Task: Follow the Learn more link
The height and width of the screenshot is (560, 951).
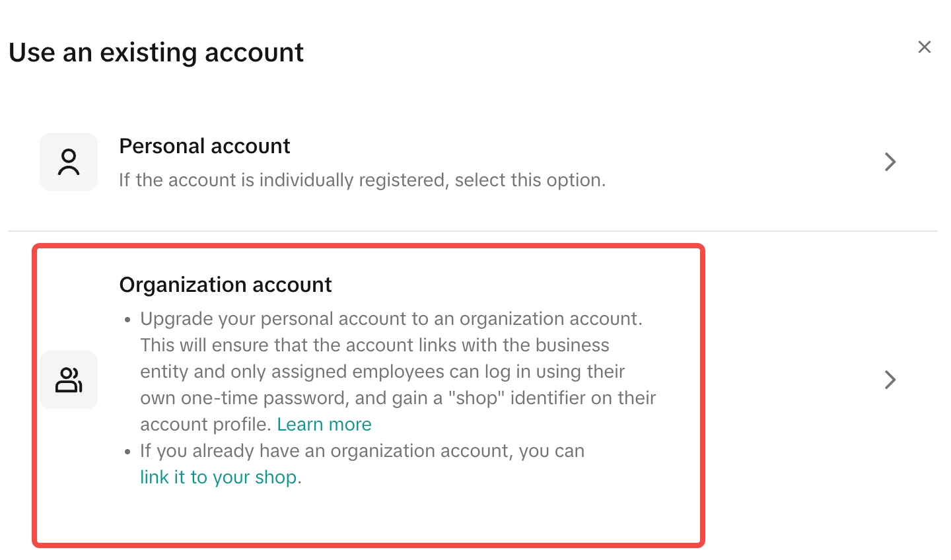Action: pyautogui.click(x=324, y=425)
